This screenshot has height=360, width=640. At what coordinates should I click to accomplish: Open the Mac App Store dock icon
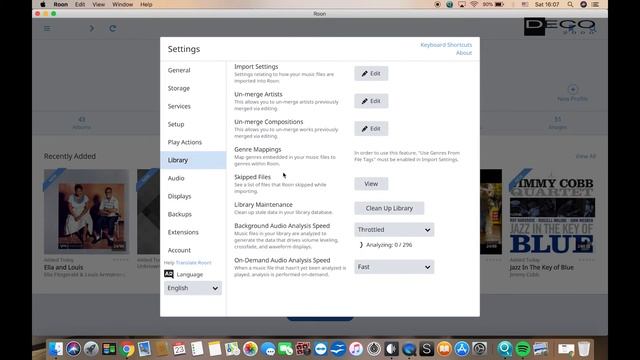click(x=462, y=349)
